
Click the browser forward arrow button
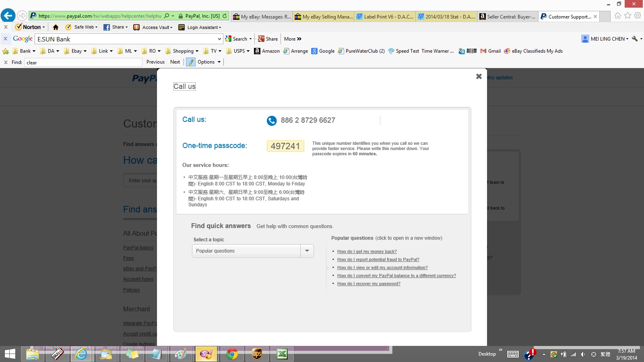(22, 16)
